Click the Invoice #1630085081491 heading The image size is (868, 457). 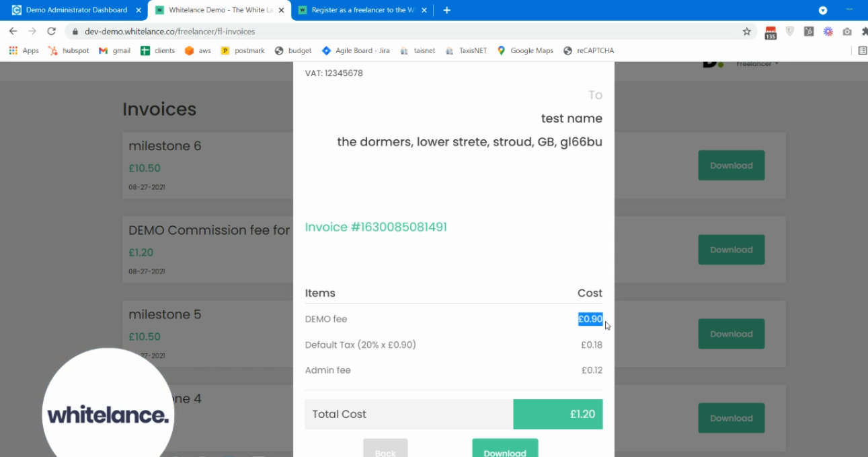pos(376,227)
